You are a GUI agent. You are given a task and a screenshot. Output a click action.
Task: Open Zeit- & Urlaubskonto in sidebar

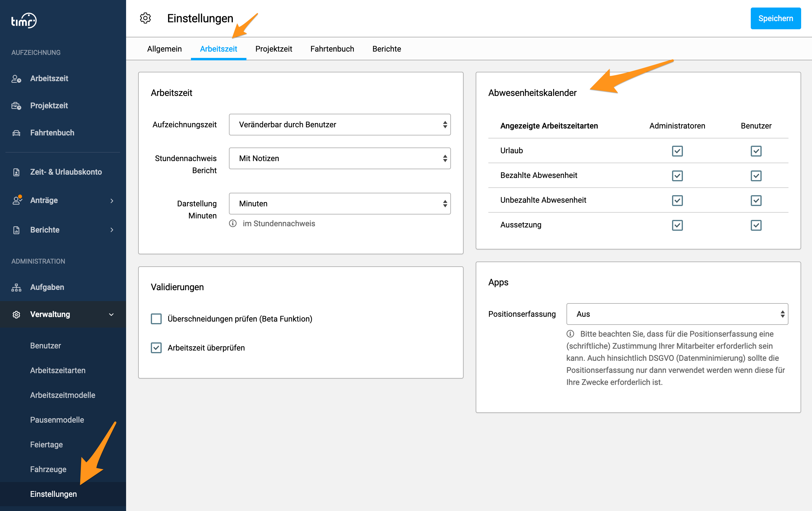click(66, 172)
